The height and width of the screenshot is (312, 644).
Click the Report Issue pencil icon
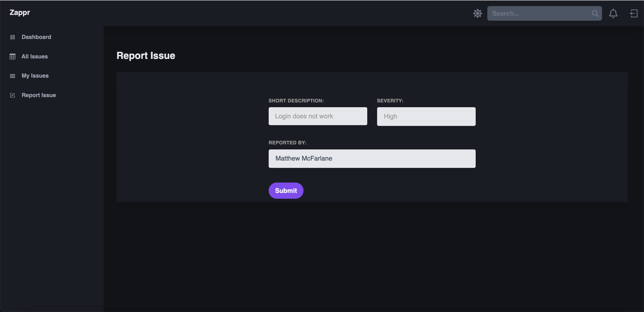click(x=12, y=95)
